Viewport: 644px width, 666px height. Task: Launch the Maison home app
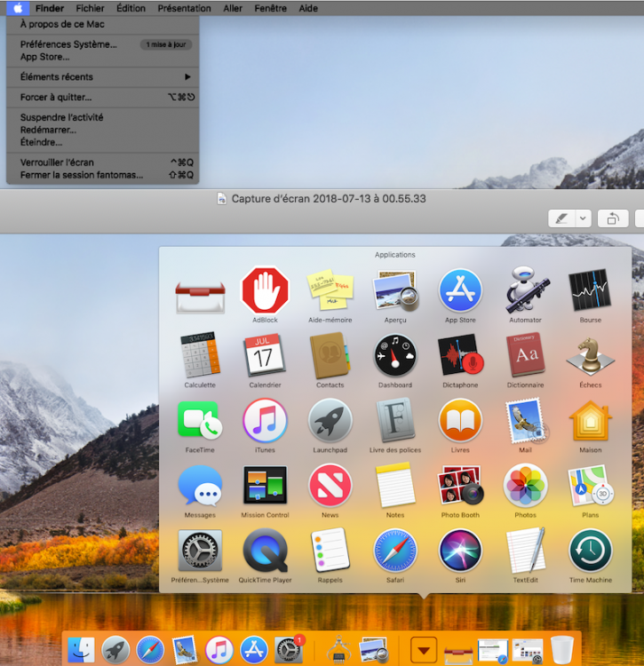coord(591,421)
